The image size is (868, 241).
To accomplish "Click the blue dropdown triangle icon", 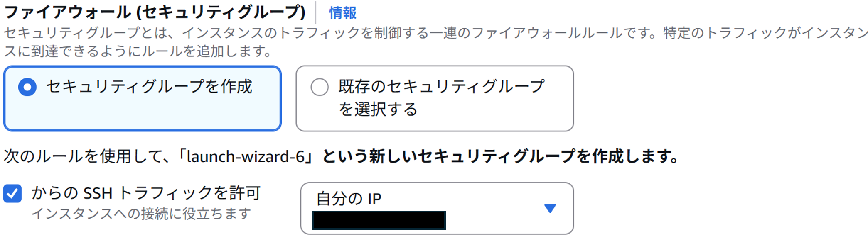I will click(551, 207).
